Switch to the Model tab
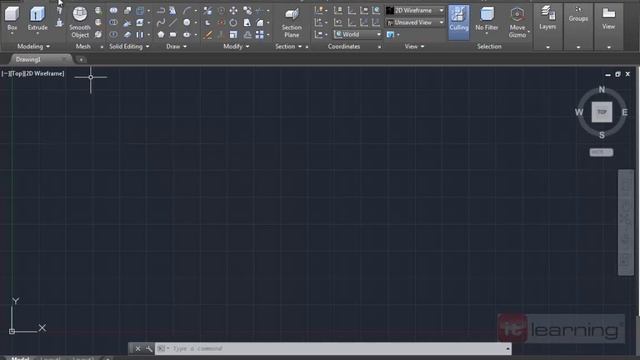 (x=20, y=358)
